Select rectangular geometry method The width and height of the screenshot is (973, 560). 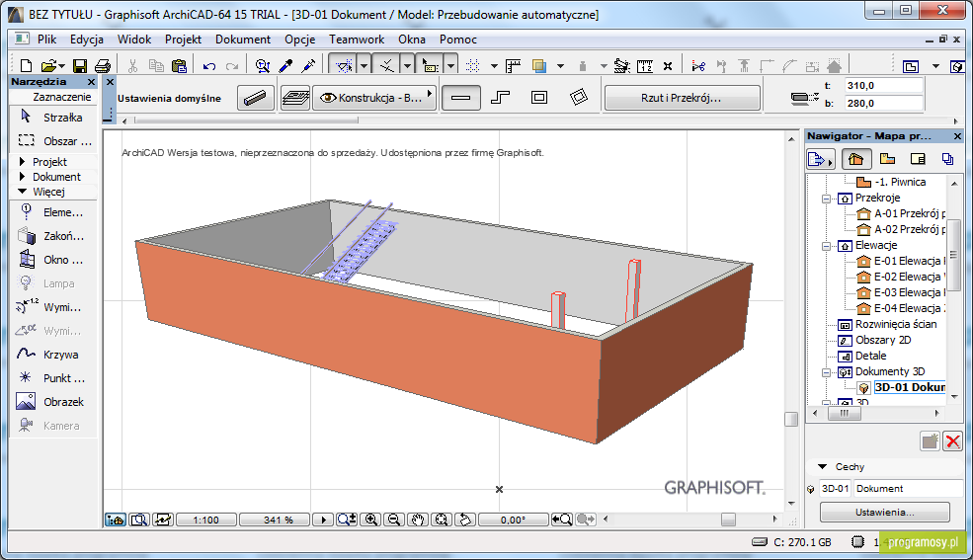click(539, 98)
